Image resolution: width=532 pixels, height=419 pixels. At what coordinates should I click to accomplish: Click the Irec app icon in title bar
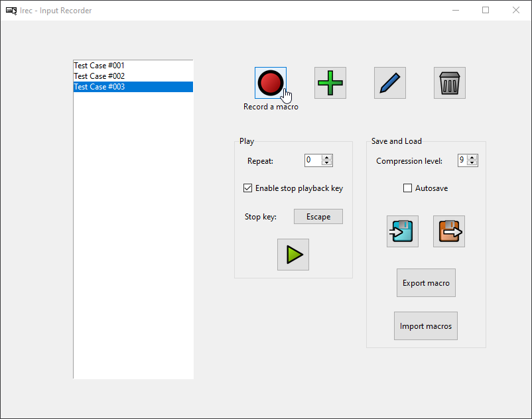(11, 11)
